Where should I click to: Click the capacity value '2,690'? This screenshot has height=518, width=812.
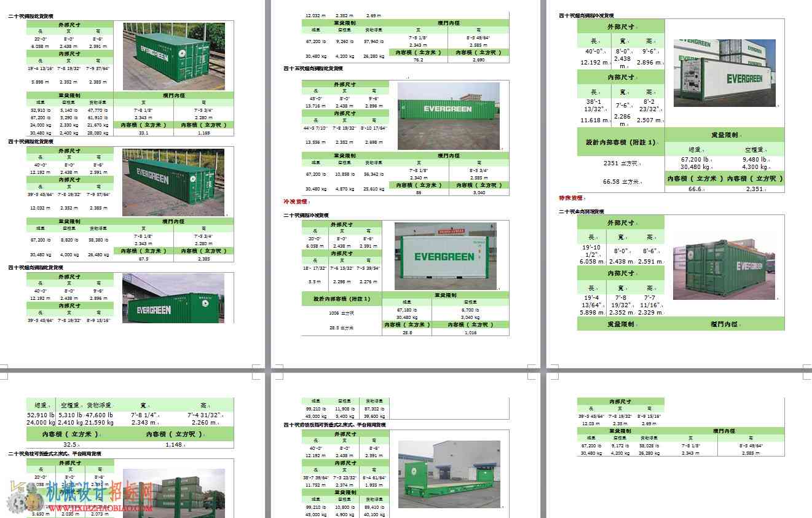click(479, 60)
